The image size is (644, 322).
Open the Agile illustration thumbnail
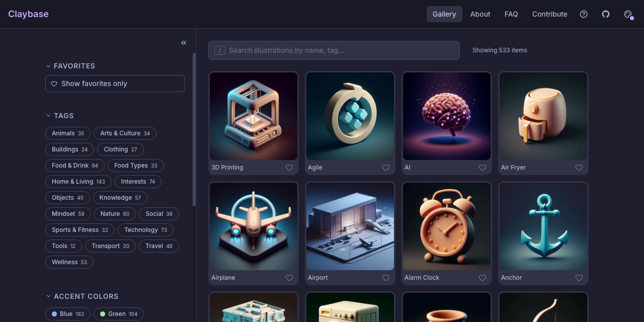pyautogui.click(x=350, y=116)
